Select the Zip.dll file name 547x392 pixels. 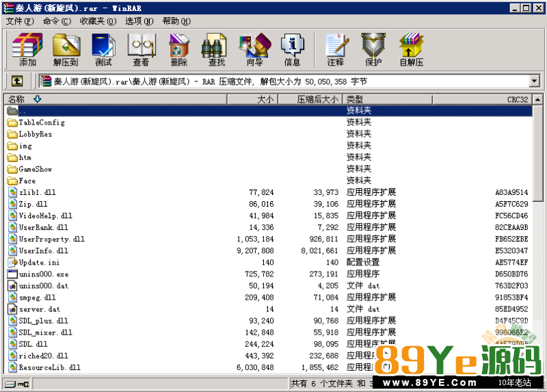(33, 204)
